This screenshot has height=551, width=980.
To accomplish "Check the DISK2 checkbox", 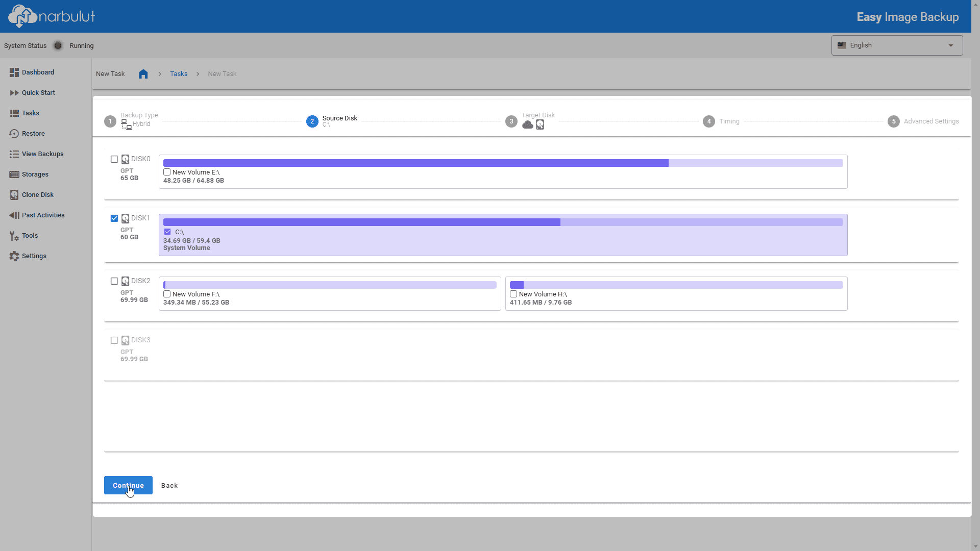I will coord(114,281).
